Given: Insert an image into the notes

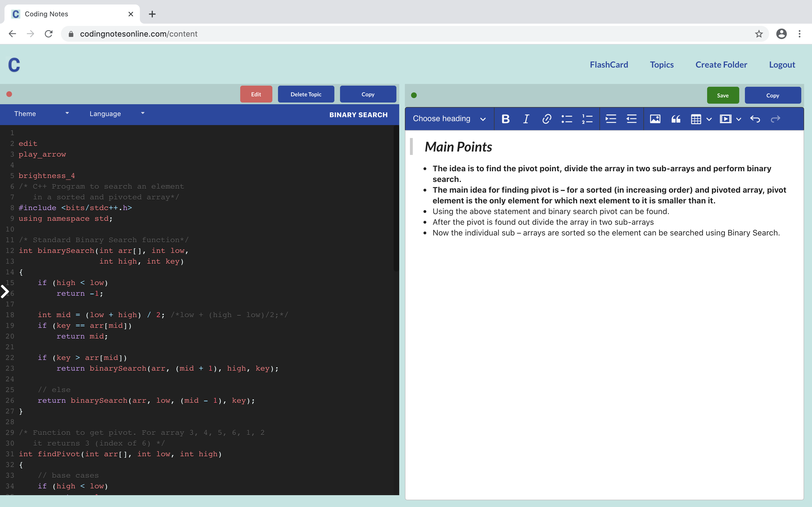Looking at the screenshot, I should click(x=655, y=119).
